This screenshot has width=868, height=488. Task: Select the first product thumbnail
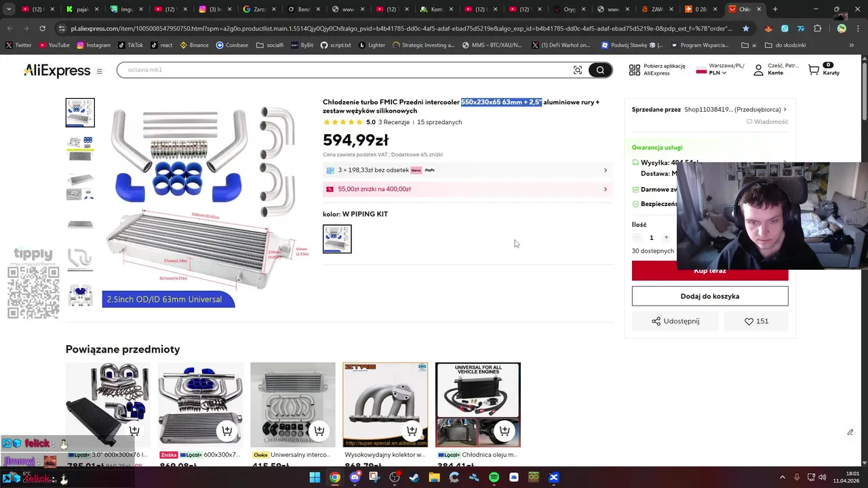tap(80, 113)
